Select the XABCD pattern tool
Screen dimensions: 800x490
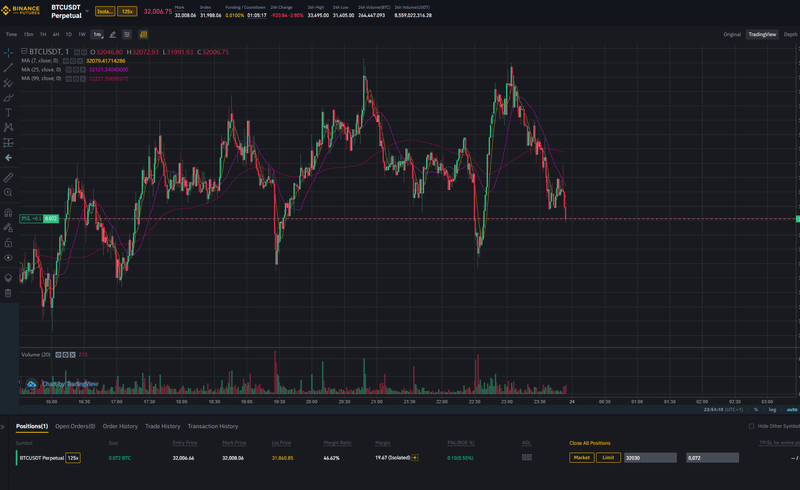tap(8, 127)
